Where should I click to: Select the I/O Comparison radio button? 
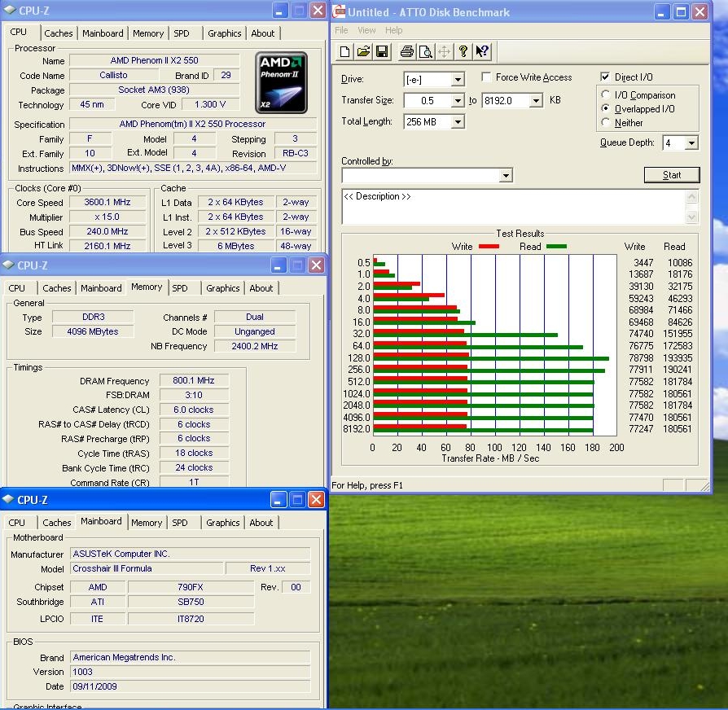(605, 94)
